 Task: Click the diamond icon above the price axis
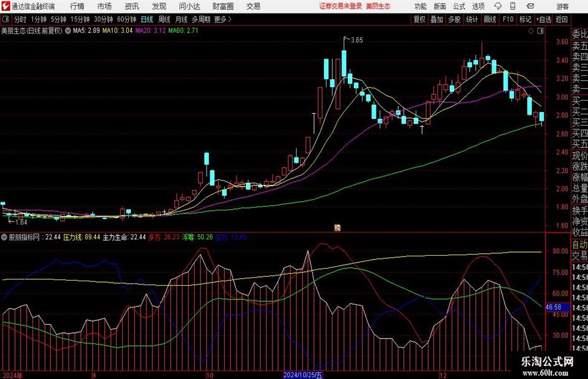click(x=531, y=31)
